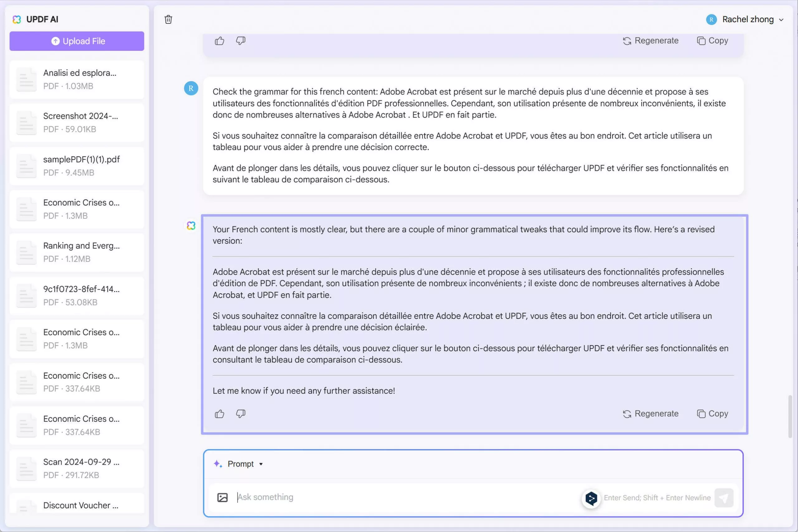Viewport: 798px width, 532px height.
Task: Click the Upload File button
Action: point(77,41)
